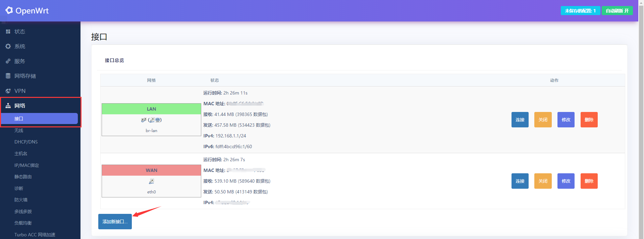Click the 网络 topology icon in sidebar
Screen dimensions: 644x239
(8, 106)
